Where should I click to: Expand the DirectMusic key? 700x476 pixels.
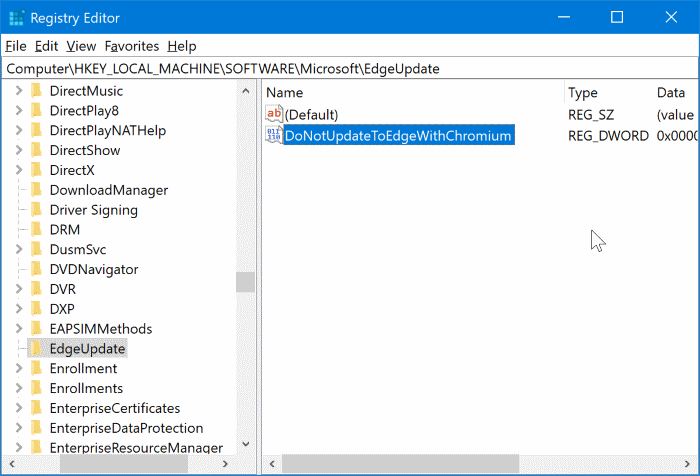pos(19,91)
